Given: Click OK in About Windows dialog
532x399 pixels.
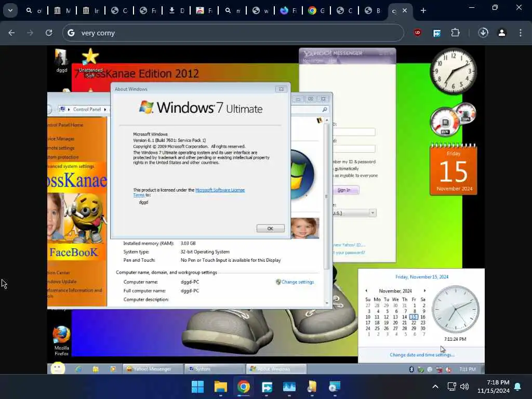Looking at the screenshot, I should [x=270, y=229].
